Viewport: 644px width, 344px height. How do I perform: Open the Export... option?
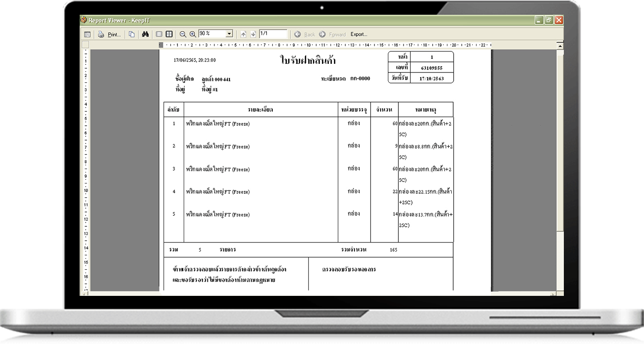click(x=359, y=34)
